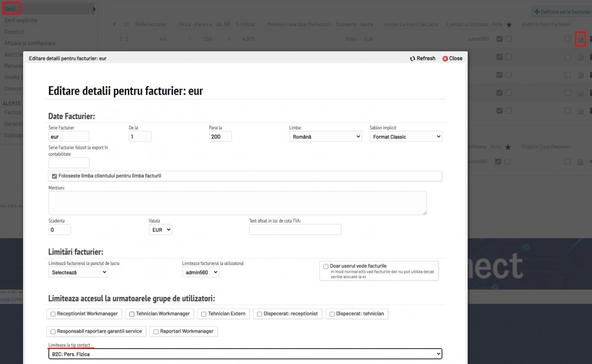Click the star icon in table header

(x=509, y=24)
